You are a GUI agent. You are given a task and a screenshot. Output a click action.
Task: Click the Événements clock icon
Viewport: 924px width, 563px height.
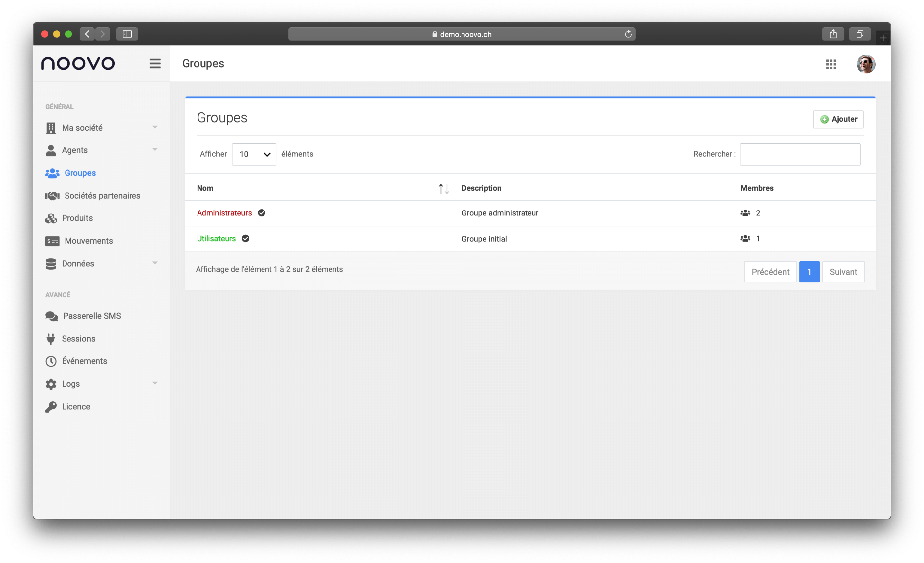[51, 361]
